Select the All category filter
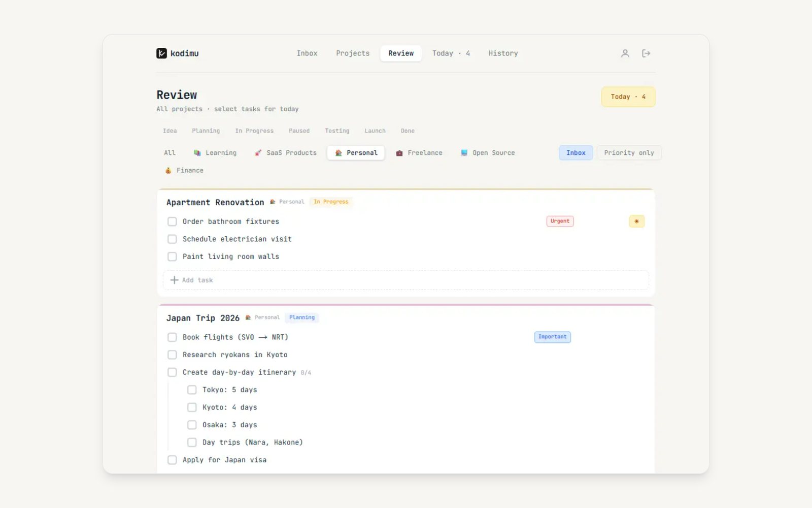The height and width of the screenshot is (508, 812). tap(170, 153)
